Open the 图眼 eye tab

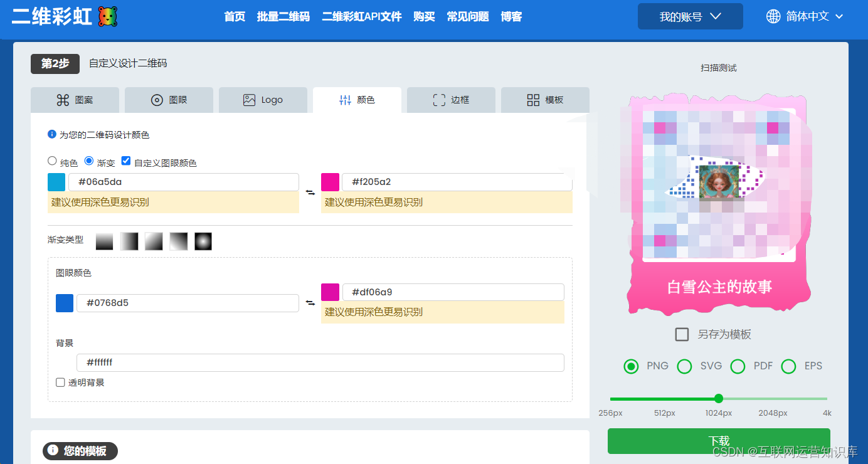coord(169,100)
